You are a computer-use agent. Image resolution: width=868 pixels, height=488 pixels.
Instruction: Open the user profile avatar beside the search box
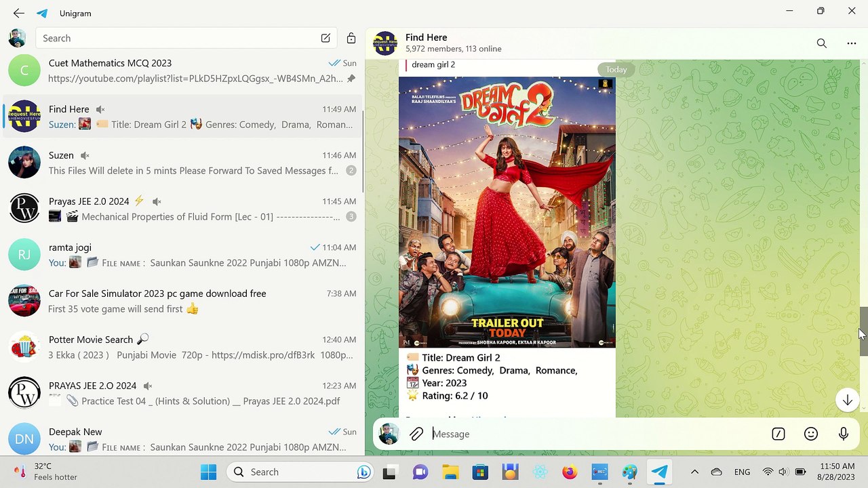coord(17,38)
